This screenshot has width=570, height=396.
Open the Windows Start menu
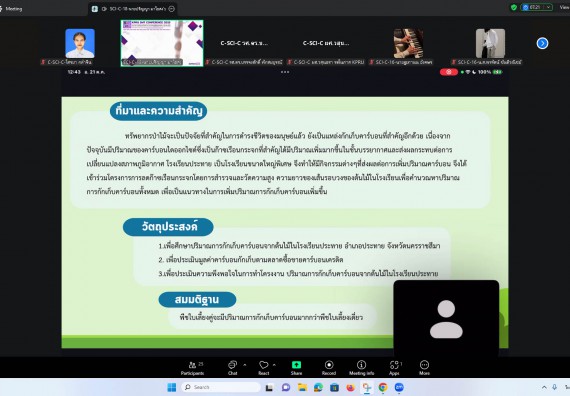(x=172, y=387)
